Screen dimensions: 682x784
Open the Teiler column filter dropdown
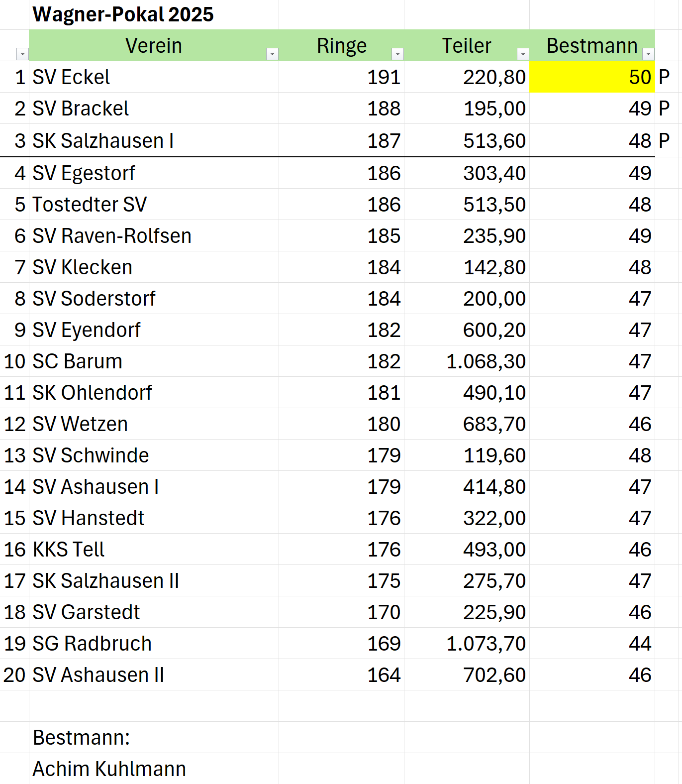[523, 54]
